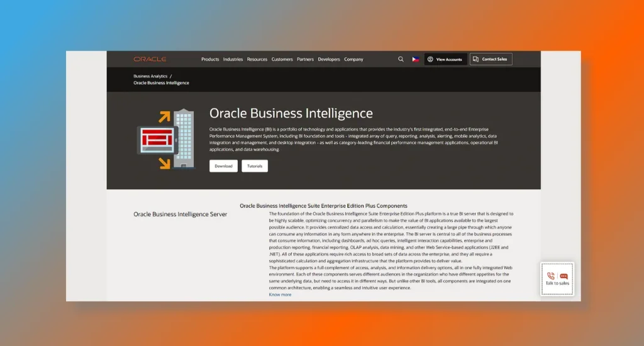Click the View Accounts button
The height and width of the screenshot is (346, 644).
click(x=445, y=59)
